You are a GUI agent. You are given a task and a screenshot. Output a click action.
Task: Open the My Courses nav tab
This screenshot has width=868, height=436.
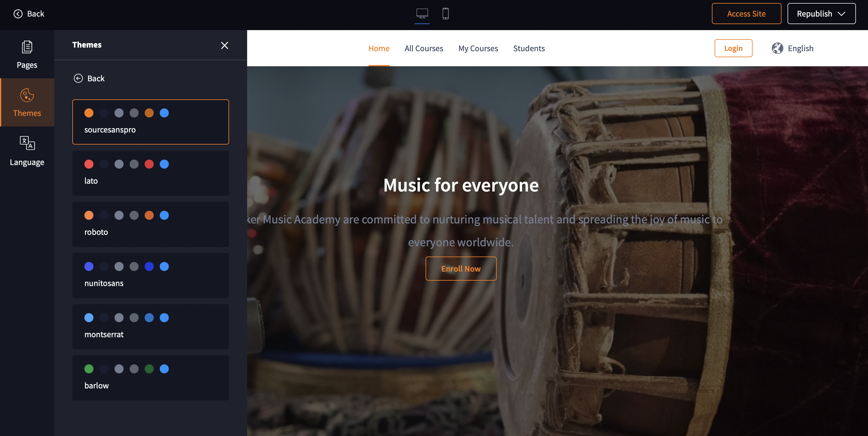[x=478, y=48]
